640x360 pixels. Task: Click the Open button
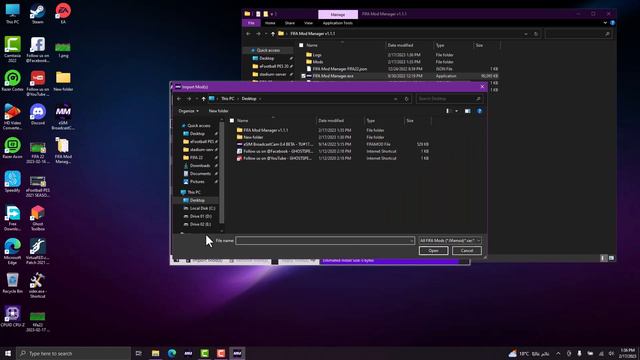tap(433, 251)
